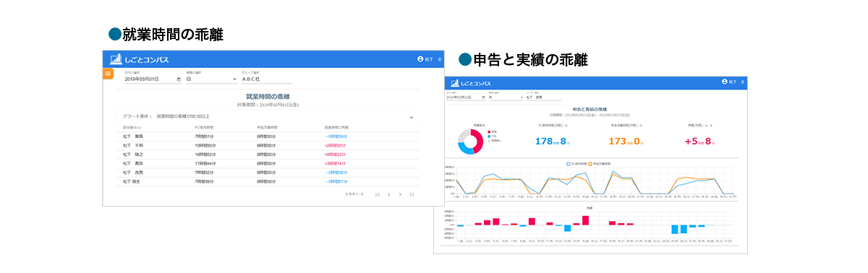Click the blue legend item of the donut chart
868x273 pixels.
(493, 136)
